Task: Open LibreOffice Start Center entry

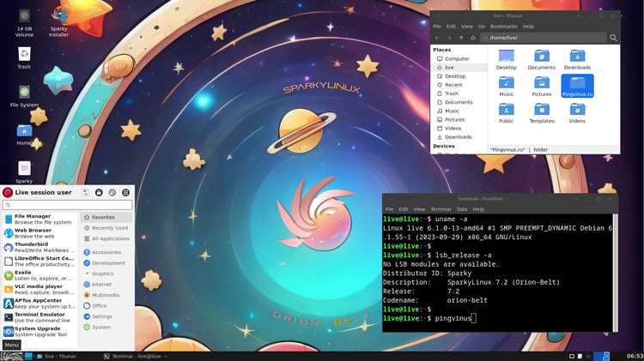Action: coord(39,262)
